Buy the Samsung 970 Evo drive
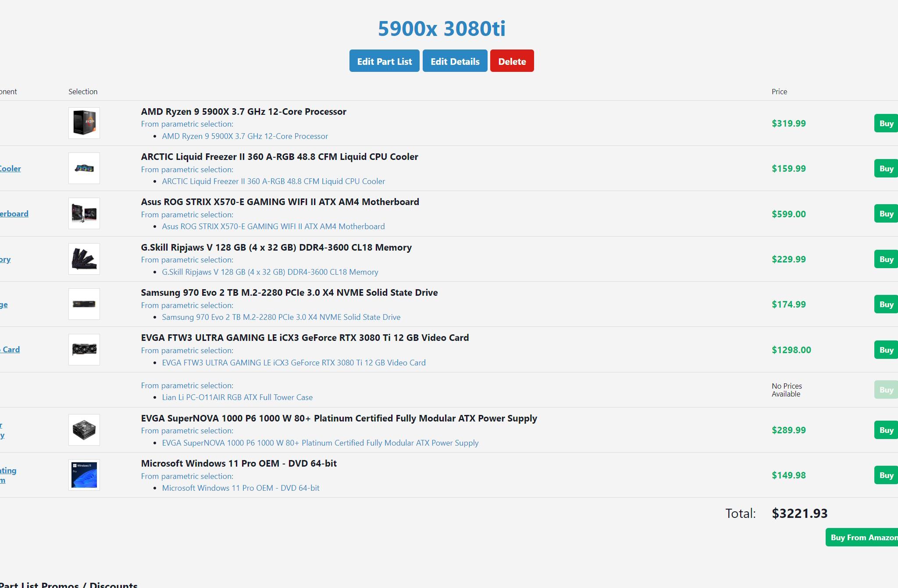Viewport: 898px width, 588px height. tap(886, 305)
